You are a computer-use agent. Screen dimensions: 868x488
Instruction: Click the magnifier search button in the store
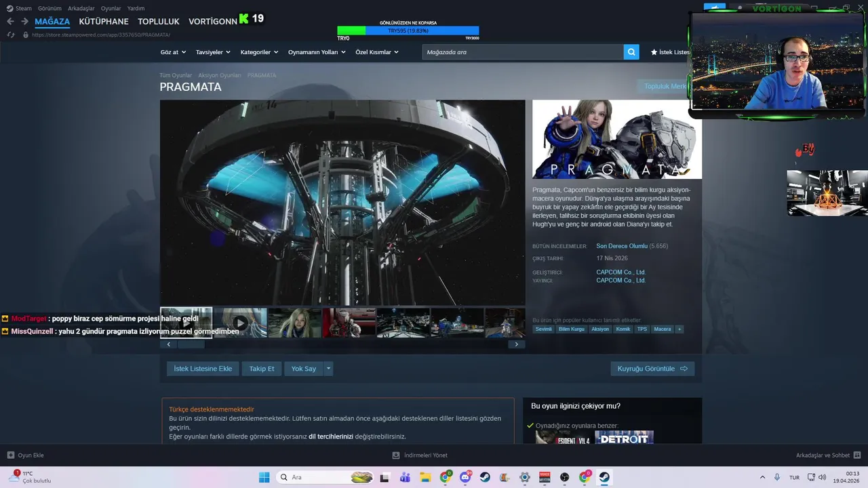point(631,52)
